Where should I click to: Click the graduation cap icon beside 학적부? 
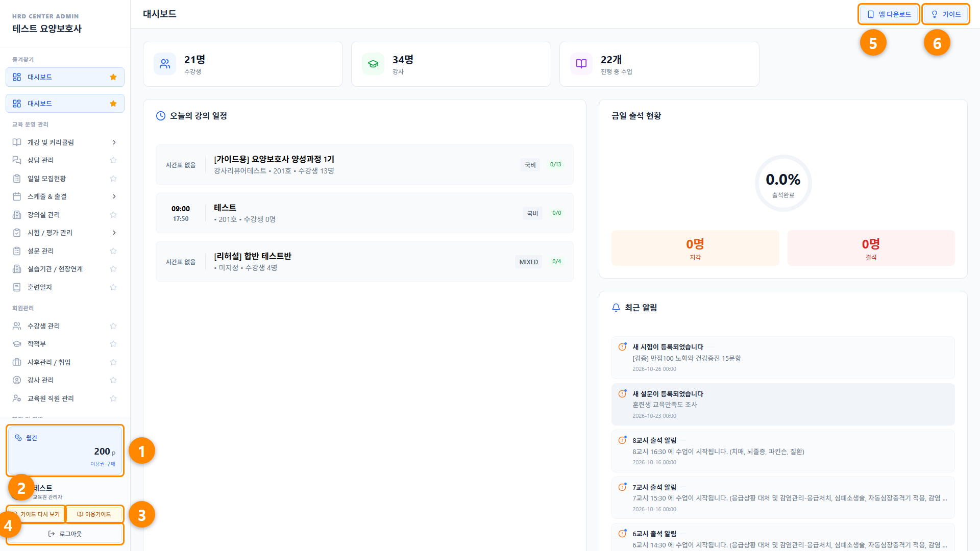(x=17, y=344)
